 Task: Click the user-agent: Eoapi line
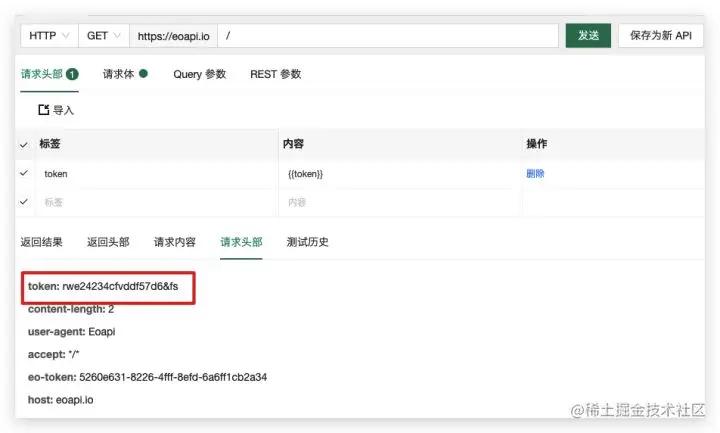(72, 332)
